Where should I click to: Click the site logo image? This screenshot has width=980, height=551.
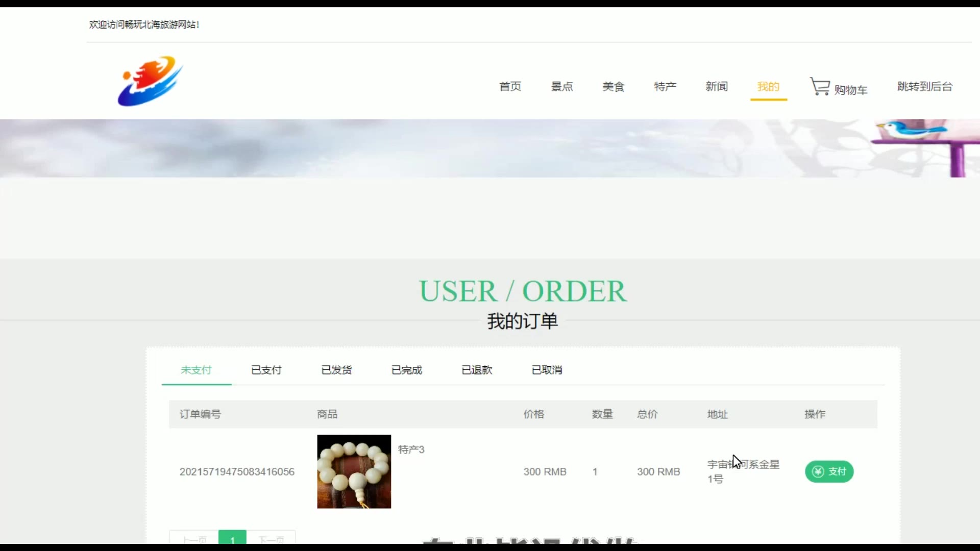point(150,81)
